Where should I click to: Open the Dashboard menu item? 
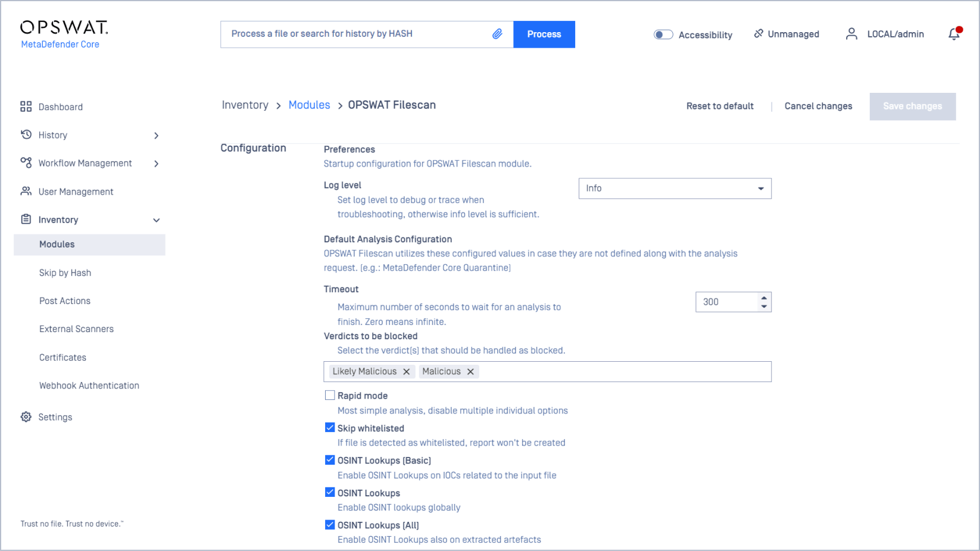[61, 107]
